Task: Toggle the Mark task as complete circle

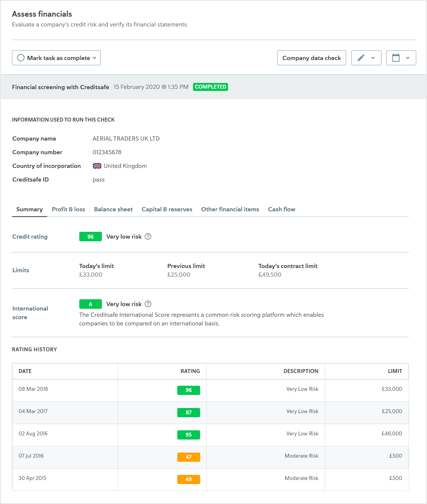Action: click(21, 58)
